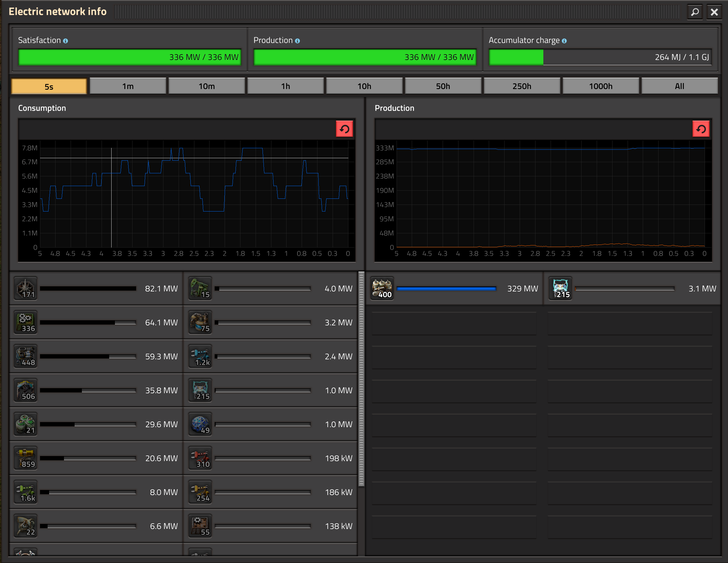Click the consumer icon labeled 22

pos(26,526)
